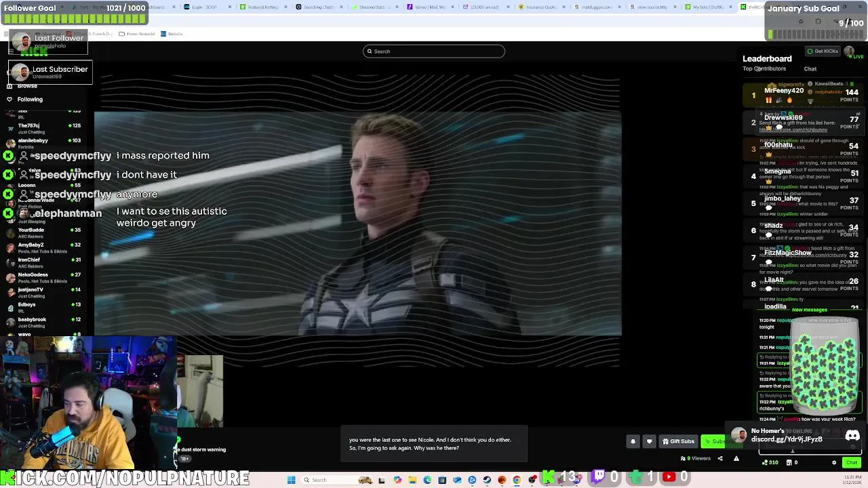This screenshot has height=488, width=868.
Task: Click the Gift Subs button
Action: pos(679,441)
